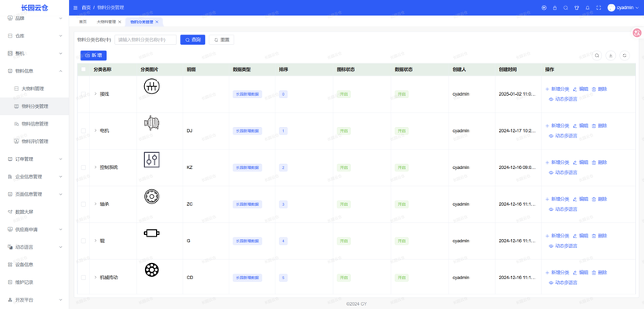Click the lock screen icon in header
The image size is (644, 309).
pyautogui.click(x=555, y=7)
